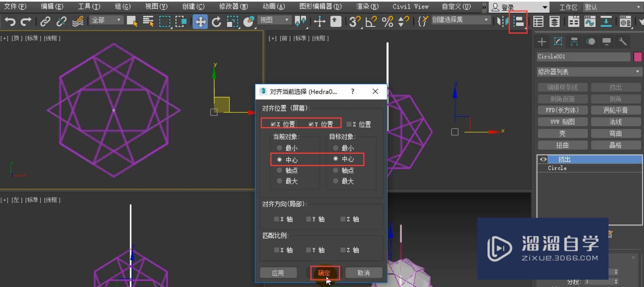Click the Unlink Selection icon

pos(61,21)
